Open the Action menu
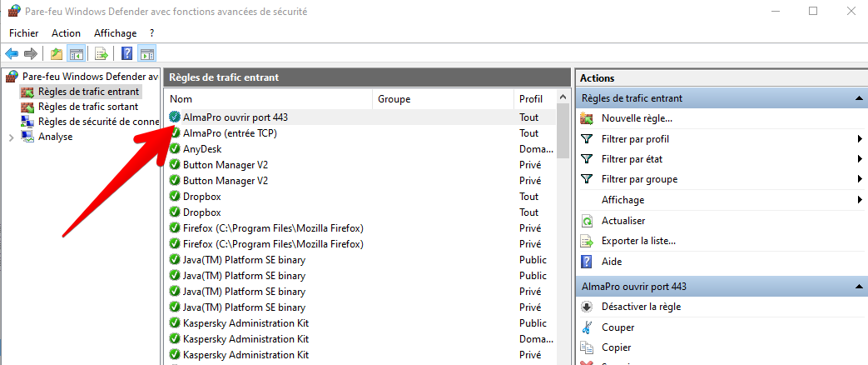The height and width of the screenshot is (365, 868). [66, 33]
